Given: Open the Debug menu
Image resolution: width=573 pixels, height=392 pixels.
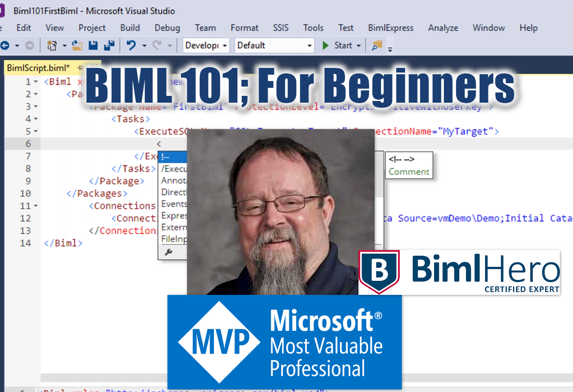Looking at the screenshot, I should [167, 28].
